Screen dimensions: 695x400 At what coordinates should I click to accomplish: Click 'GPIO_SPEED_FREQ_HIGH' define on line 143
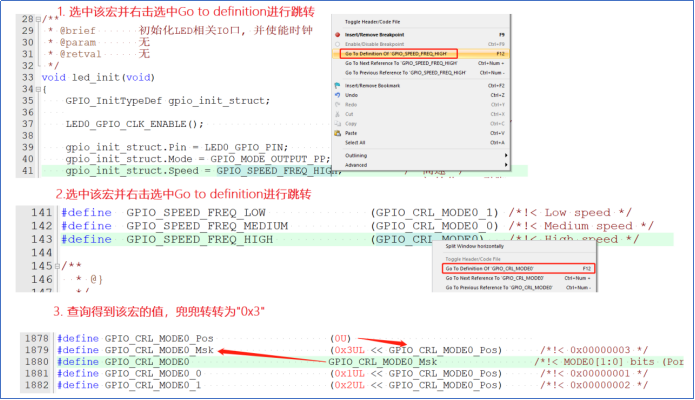pos(199,239)
